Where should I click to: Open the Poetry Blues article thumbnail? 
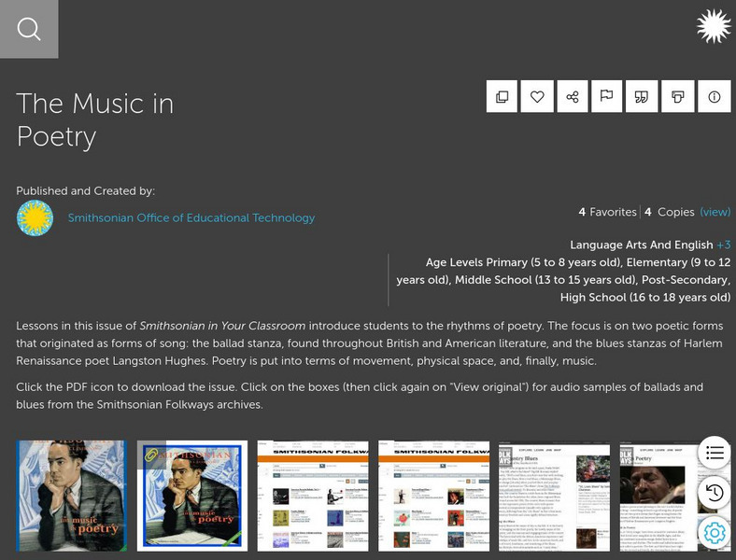(555, 496)
